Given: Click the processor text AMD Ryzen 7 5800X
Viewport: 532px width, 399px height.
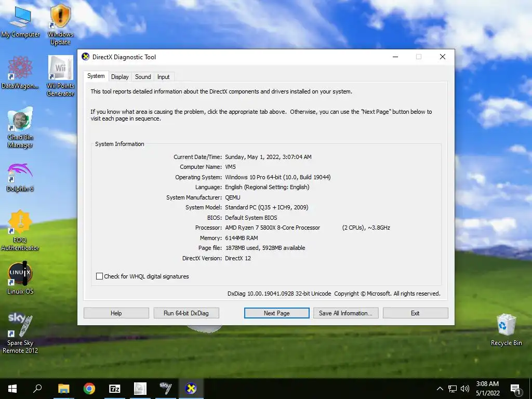Looking at the screenshot, I should point(272,228).
